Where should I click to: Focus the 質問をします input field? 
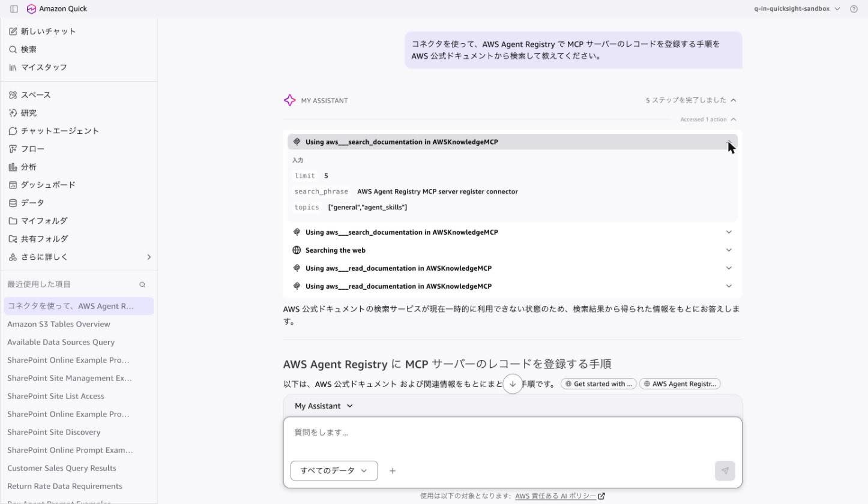(513, 433)
